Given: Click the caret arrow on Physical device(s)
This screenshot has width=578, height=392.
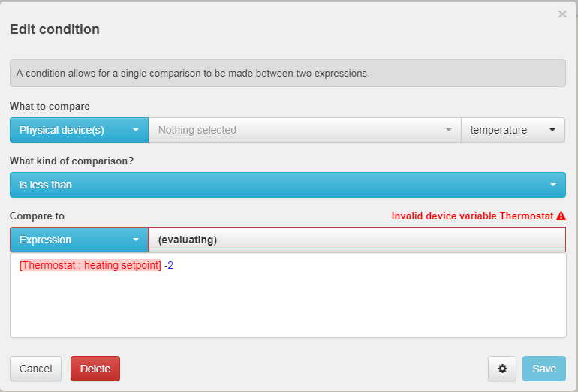Looking at the screenshot, I should point(136,130).
